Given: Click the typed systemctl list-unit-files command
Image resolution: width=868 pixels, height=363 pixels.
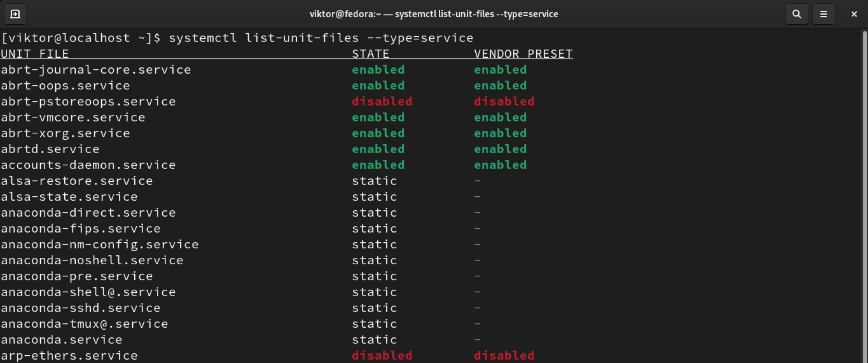Looking at the screenshot, I should click(321, 38).
